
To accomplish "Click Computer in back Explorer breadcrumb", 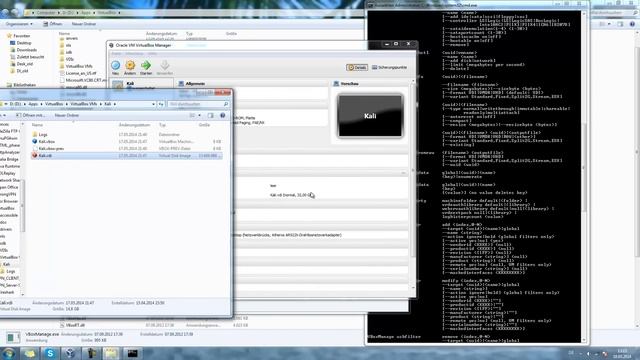I will pyautogui.click(x=46, y=13).
